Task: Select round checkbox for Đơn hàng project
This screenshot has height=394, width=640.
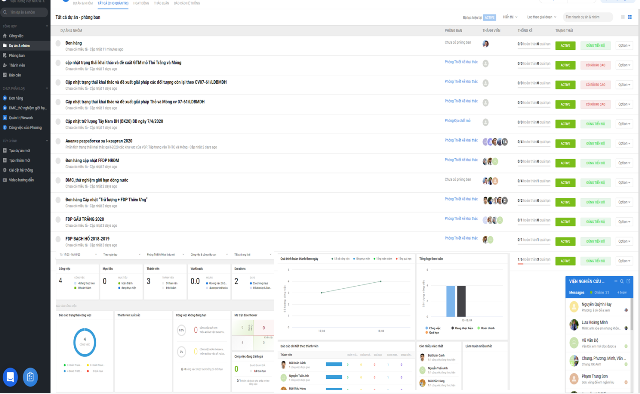Action: (x=58, y=43)
